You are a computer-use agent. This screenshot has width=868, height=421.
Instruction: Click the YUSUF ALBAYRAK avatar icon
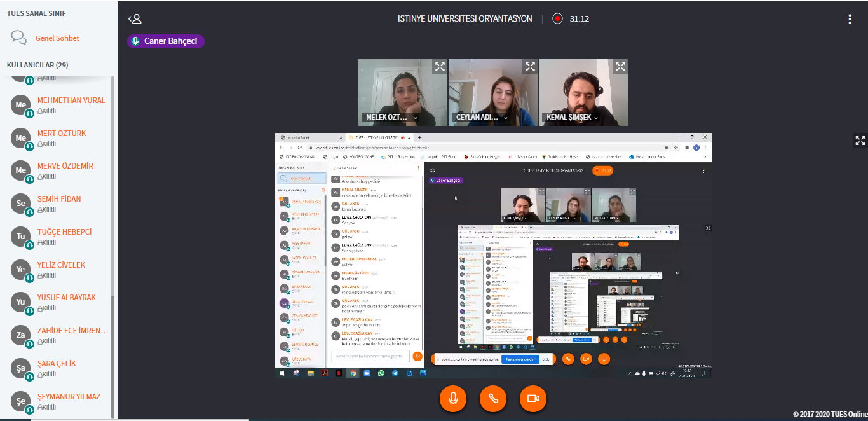[x=21, y=302]
